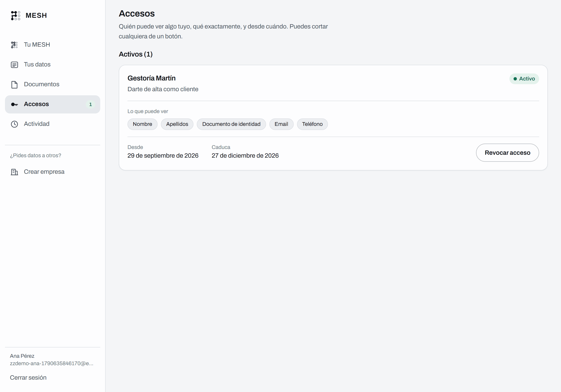Click the Accesos count badge
This screenshot has width=561, height=392.
[x=90, y=104]
